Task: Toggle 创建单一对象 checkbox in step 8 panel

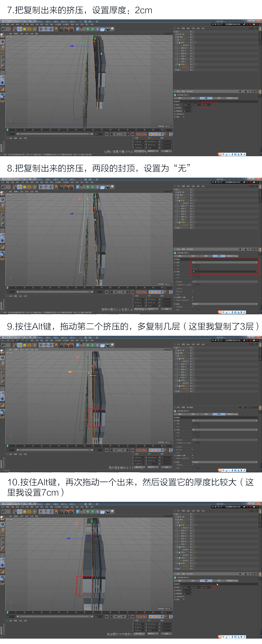Action: point(193,297)
